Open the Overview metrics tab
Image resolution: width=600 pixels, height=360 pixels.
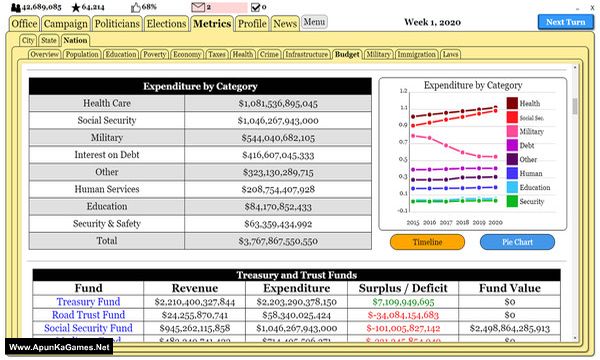45,54
